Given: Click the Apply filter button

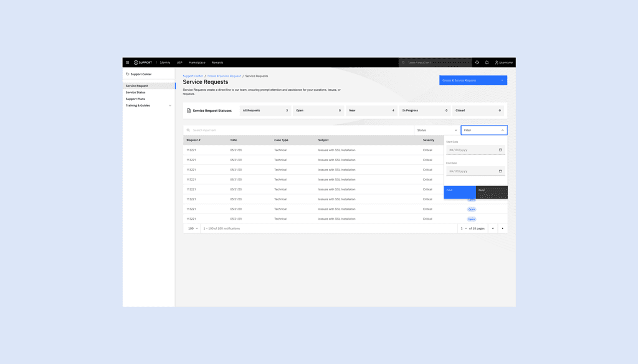Looking at the screenshot, I should point(492,192).
